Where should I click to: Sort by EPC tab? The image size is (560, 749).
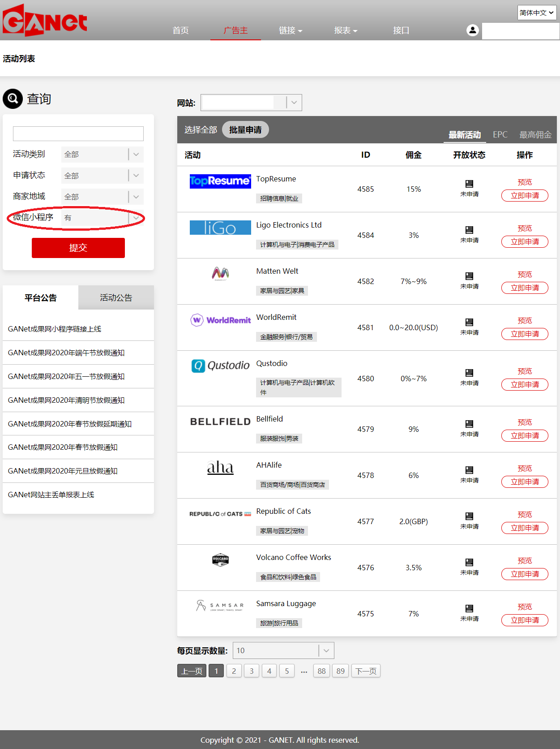(500, 134)
